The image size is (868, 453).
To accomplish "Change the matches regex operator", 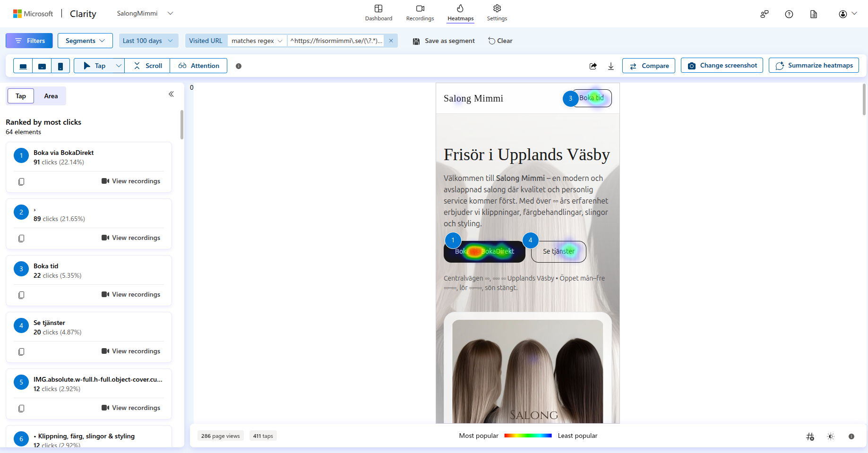I will tap(257, 41).
